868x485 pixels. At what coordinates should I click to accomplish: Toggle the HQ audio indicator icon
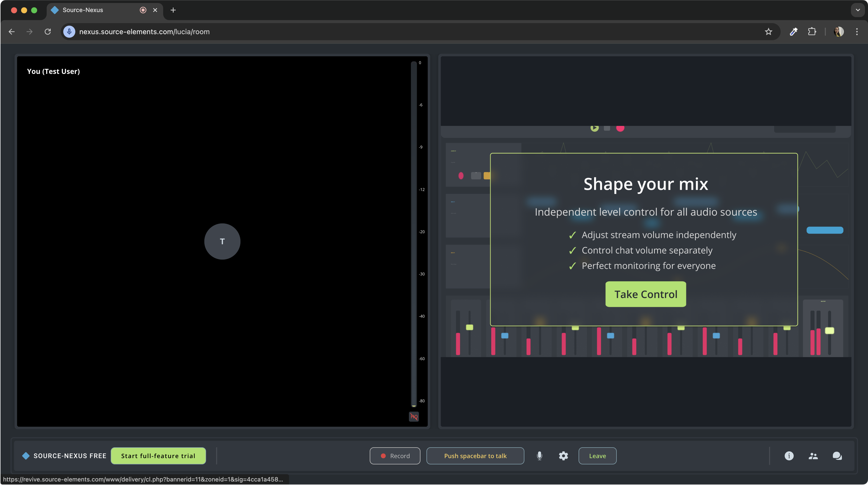[414, 417]
